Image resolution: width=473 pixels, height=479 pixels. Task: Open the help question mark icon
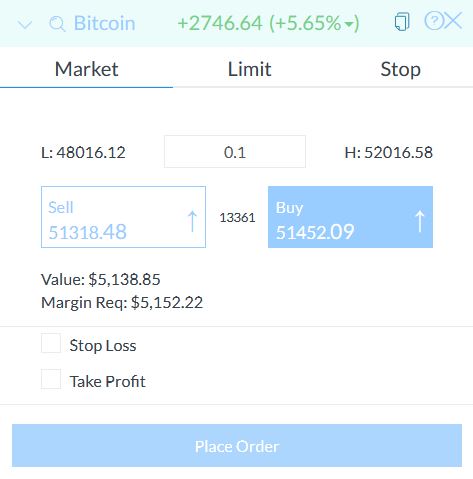click(434, 21)
